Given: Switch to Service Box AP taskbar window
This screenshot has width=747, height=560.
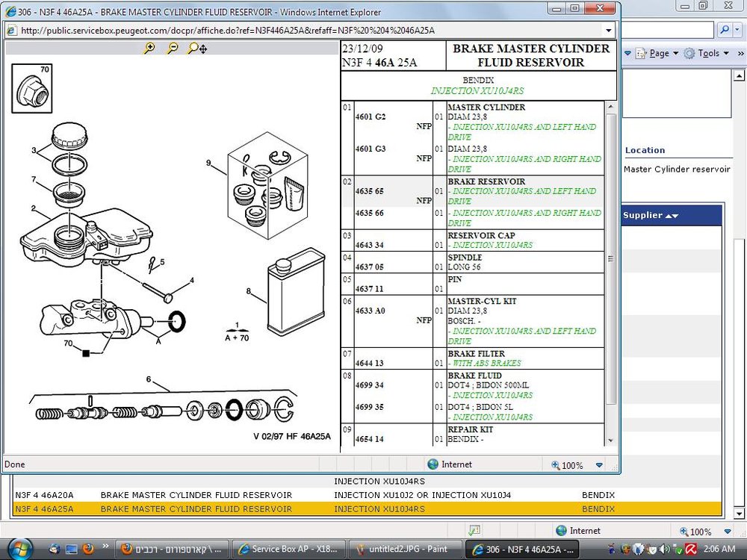Looking at the screenshot, I should 289,549.
